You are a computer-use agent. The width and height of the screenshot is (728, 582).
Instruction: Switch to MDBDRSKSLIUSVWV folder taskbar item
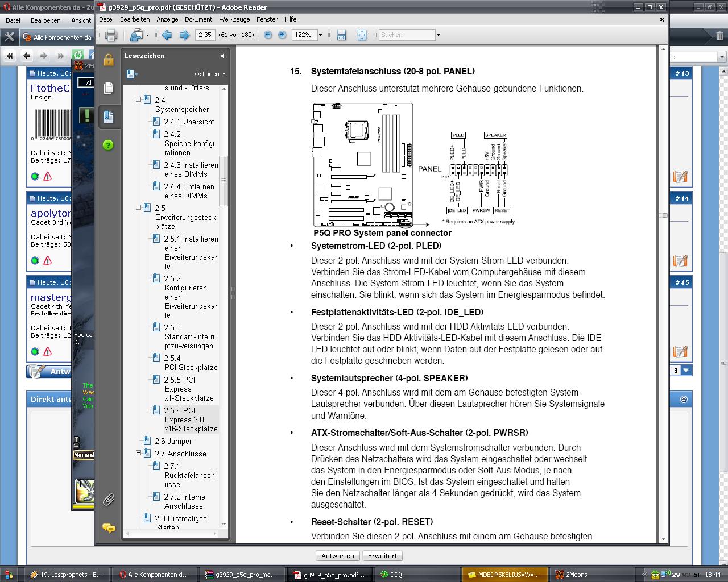click(x=505, y=575)
